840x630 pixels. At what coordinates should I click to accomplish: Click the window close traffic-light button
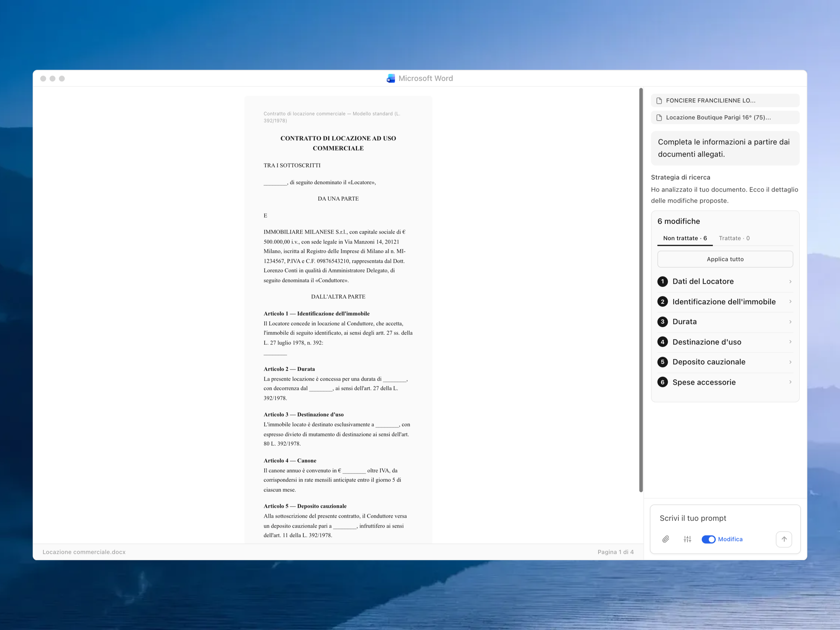pos(43,79)
